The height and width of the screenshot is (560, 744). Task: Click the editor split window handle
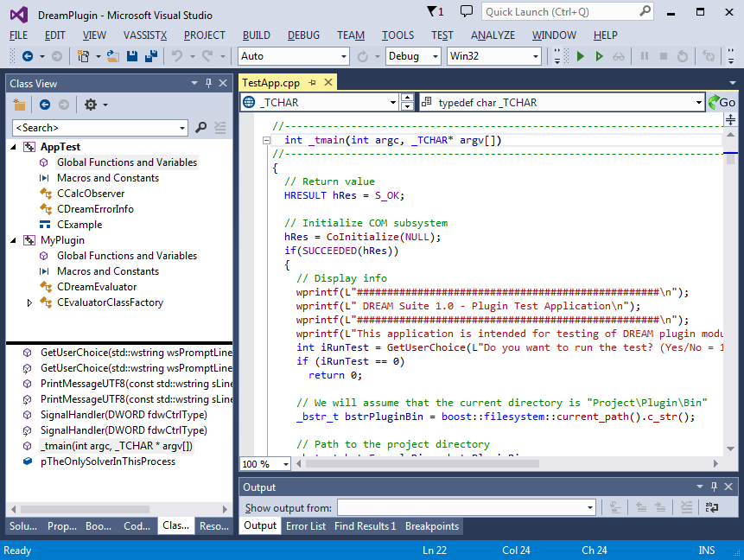click(730, 119)
